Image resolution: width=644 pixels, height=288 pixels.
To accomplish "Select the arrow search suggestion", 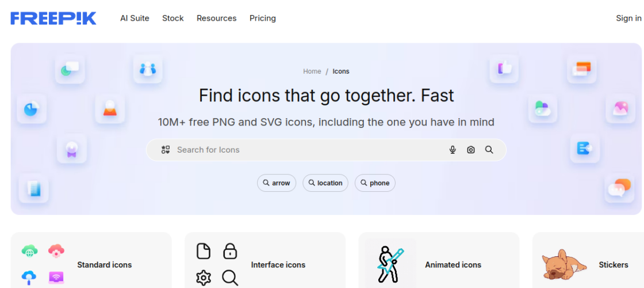I will coord(277,183).
